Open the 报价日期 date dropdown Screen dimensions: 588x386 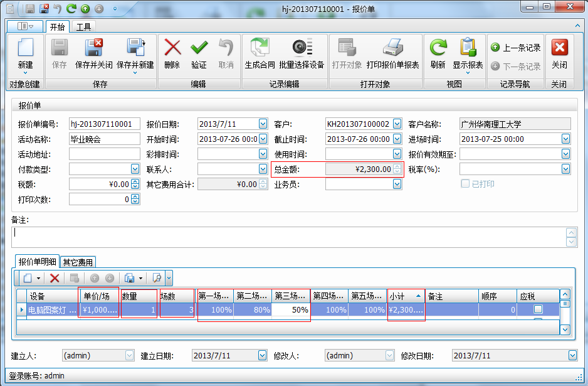(263, 124)
